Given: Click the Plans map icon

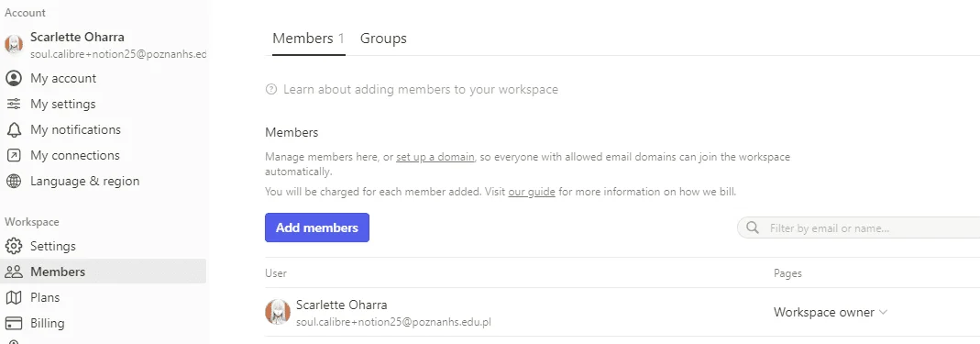Looking at the screenshot, I should click(x=13, y=298).
